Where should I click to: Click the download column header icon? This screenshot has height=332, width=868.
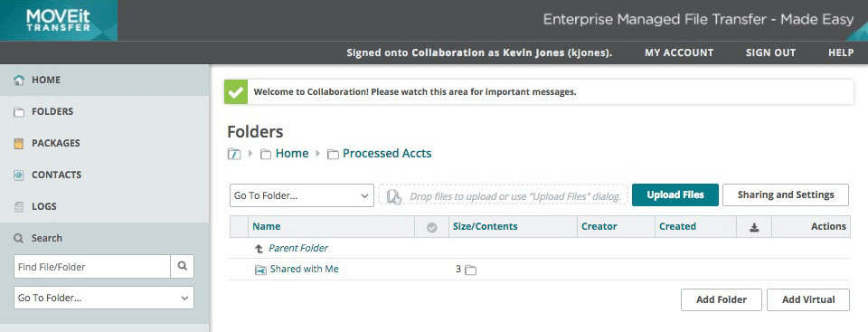tap(754, 227)
